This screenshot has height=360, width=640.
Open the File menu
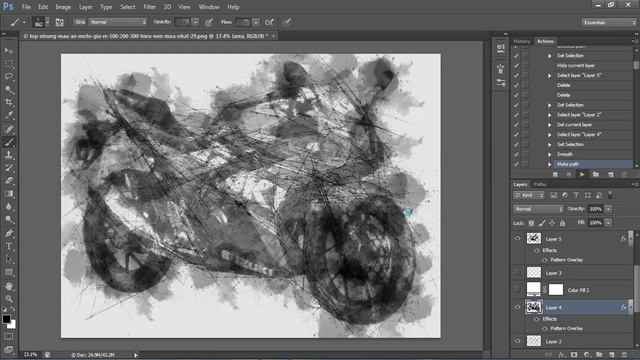pyautogui.click(x=26, y=7)
